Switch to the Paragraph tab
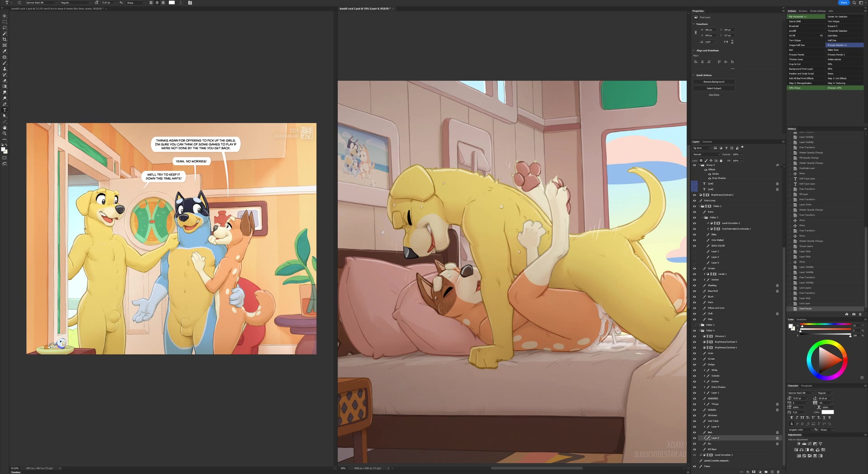 (x=807, y=386)
